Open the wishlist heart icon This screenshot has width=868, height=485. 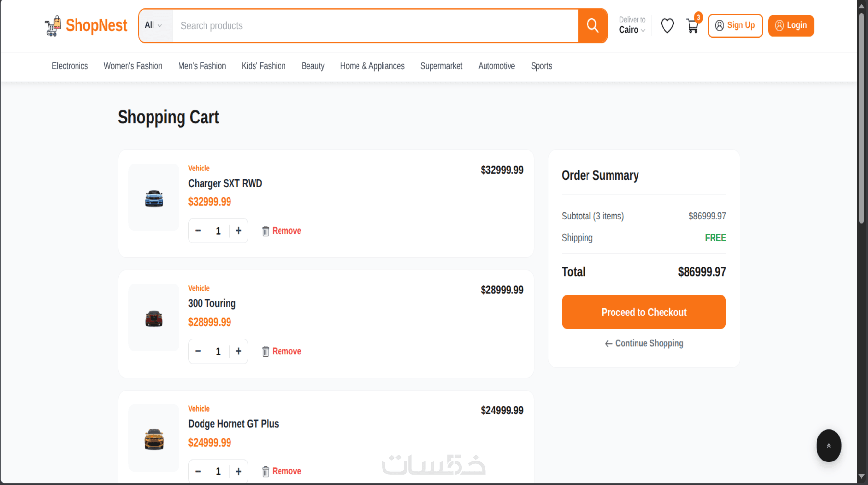667,25
